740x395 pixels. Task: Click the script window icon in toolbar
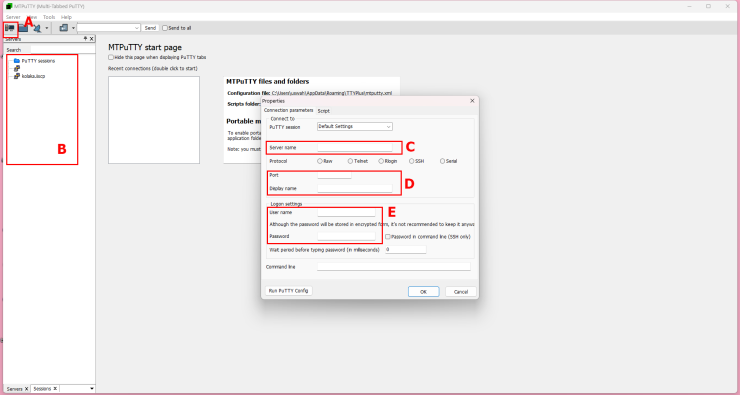pyautogui.click(x=64, y=28)
